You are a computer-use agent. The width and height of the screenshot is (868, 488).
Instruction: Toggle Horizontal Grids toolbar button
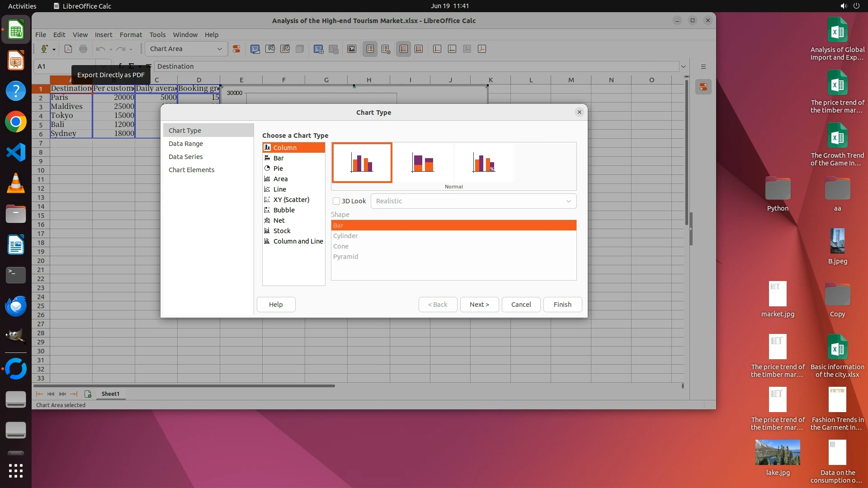tap(403, 49)
